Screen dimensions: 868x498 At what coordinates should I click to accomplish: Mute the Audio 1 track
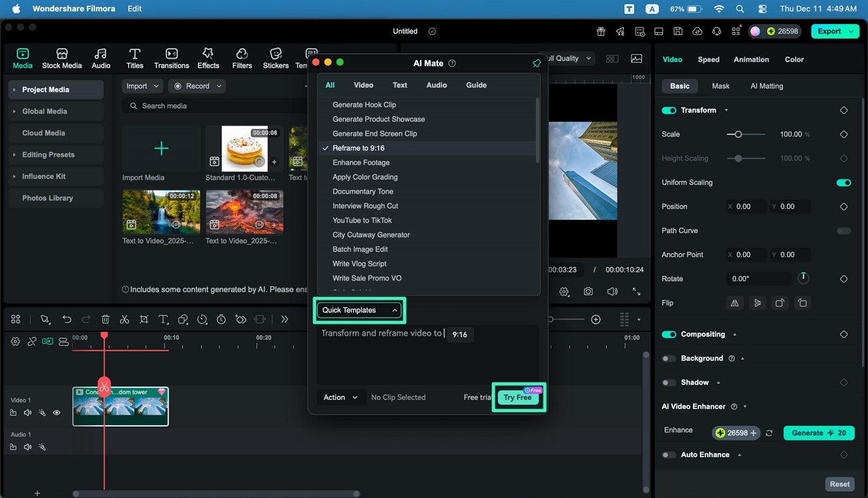click(27, 447)
